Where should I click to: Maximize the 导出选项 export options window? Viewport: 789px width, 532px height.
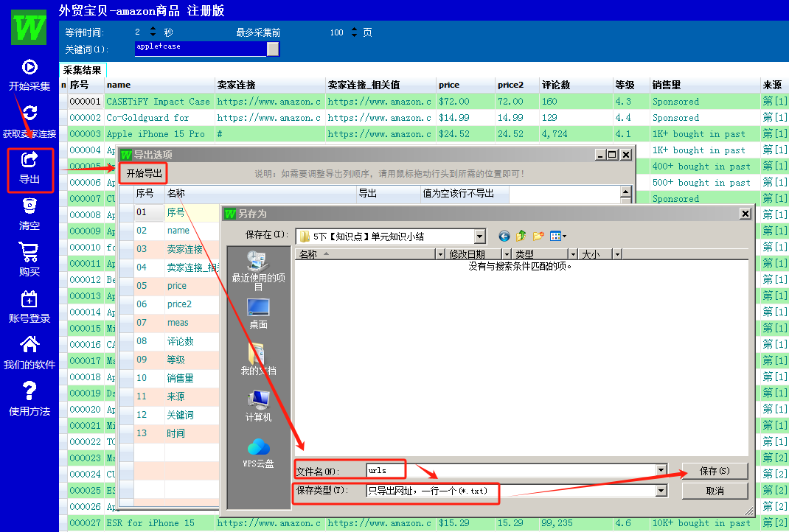click(612, 155)
